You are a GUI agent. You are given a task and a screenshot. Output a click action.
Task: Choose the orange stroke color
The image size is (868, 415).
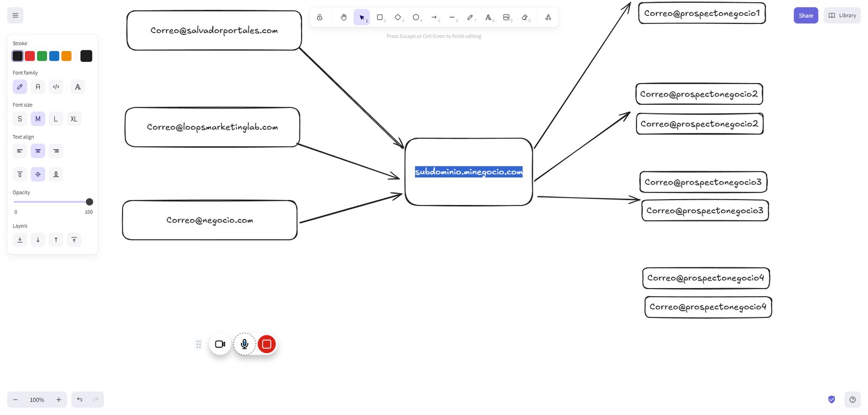[66, 56]
